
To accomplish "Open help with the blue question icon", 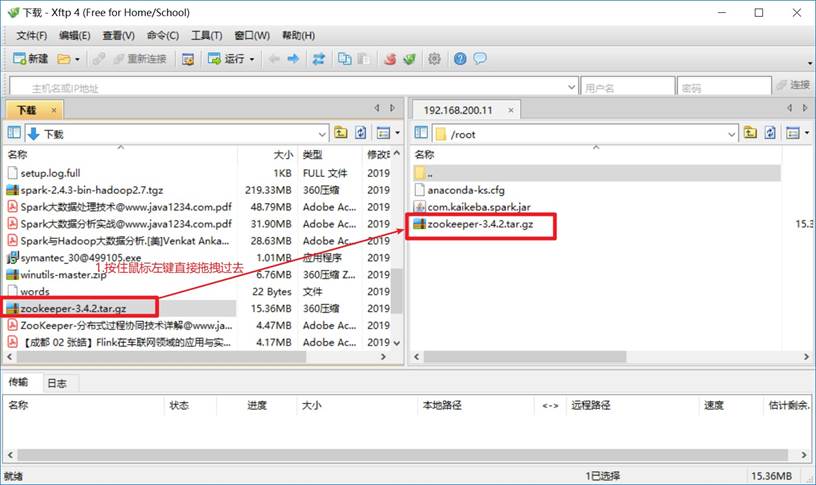I will [460, 59].
